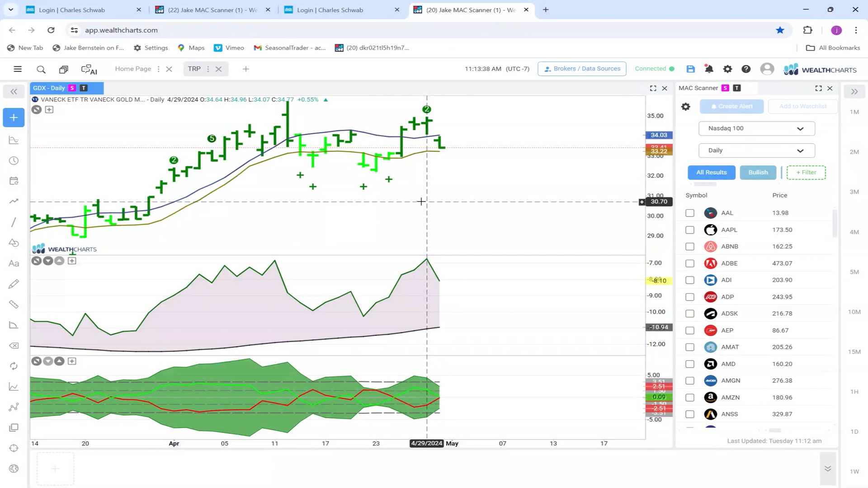
Task: Open the alerts bell icon
Action: tap(709, 69)
